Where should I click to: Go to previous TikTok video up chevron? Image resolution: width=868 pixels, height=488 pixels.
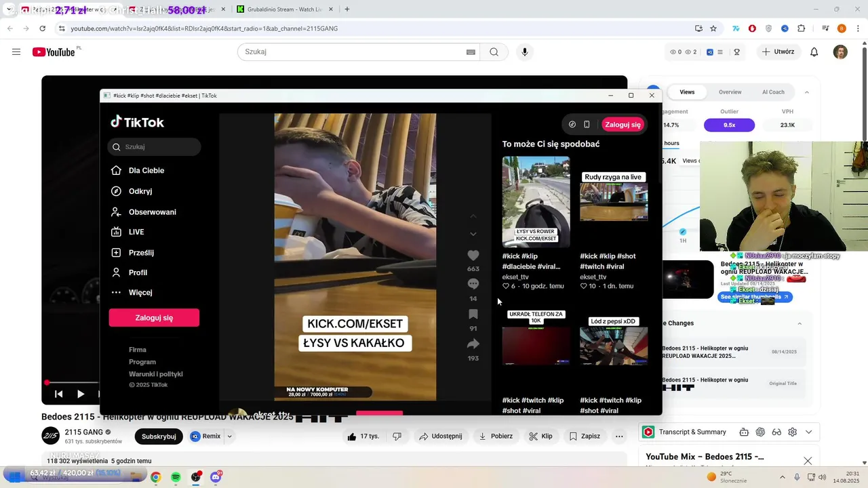(x=473, y=216)
